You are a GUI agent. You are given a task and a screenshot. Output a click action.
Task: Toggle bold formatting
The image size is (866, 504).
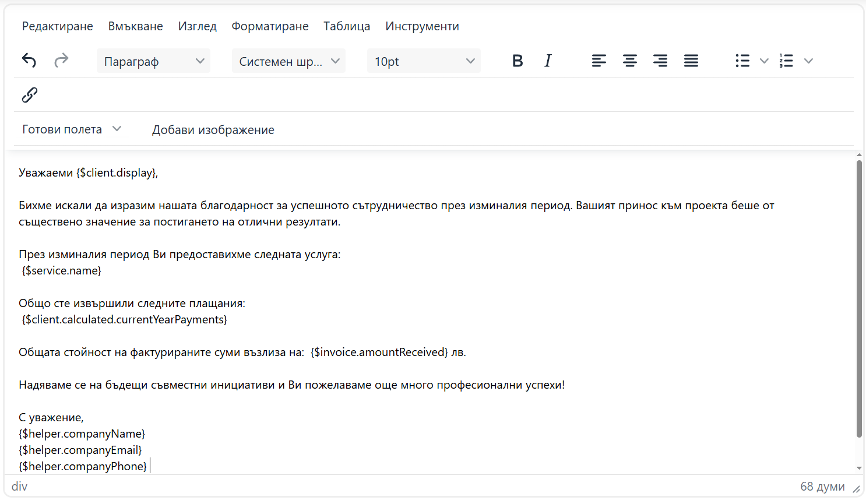click(x=518, y=61)
